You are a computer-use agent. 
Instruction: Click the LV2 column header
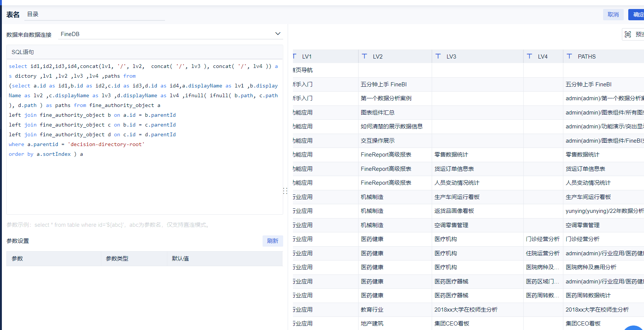tap(395, 56)
